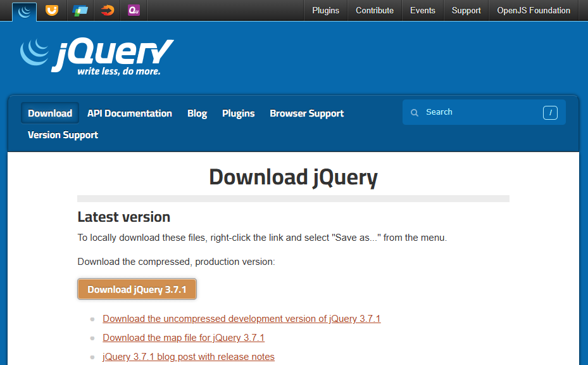
Task: Select the Version Support navigation tab
Action: point(63,135)
